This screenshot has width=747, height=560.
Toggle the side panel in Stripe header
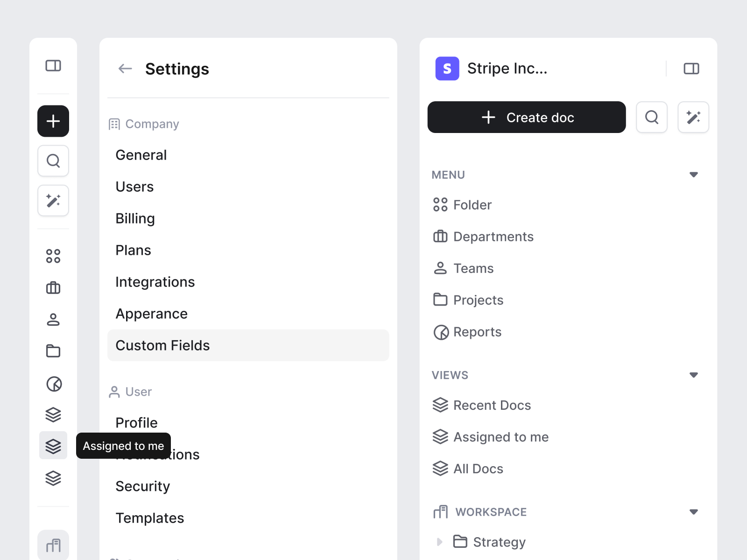691,69
